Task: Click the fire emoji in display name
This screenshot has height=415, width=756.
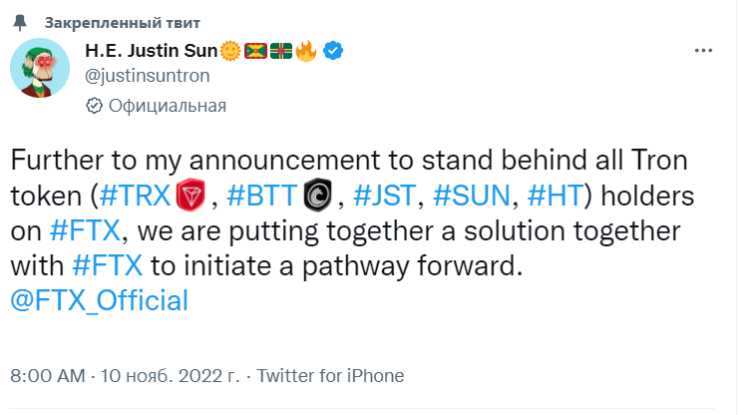Action: tap(306, 51)
